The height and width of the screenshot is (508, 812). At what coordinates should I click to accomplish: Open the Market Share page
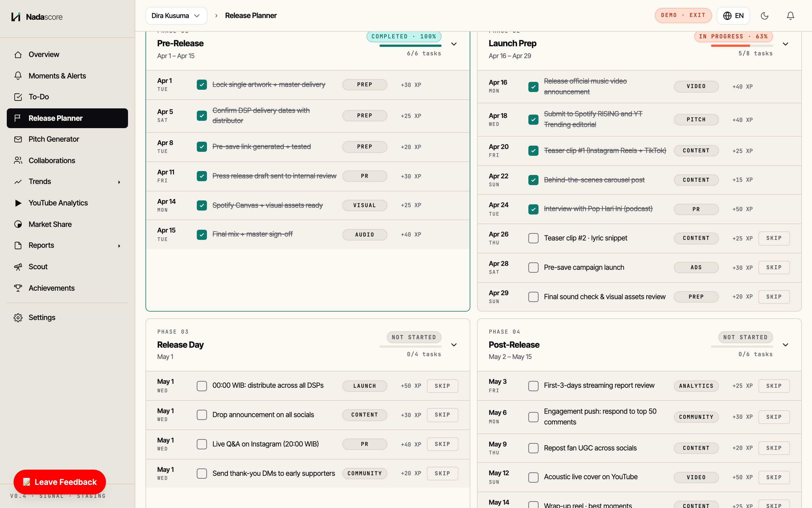tap(67, 224)
